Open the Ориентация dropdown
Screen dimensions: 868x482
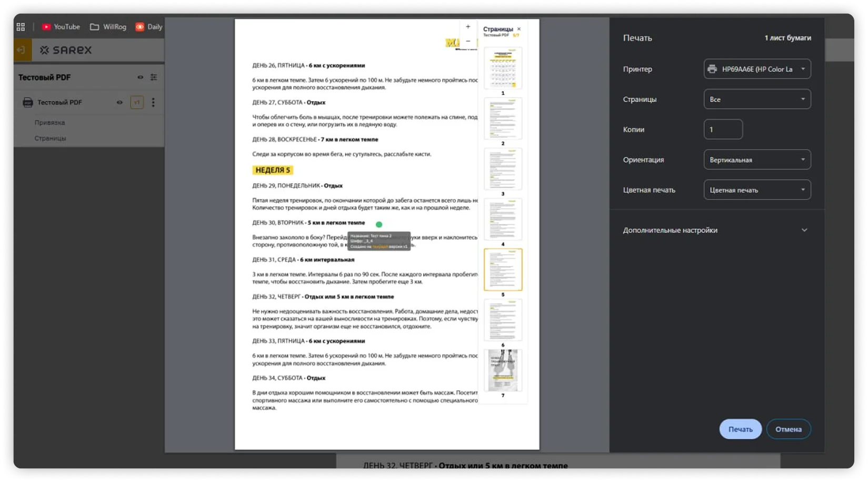[x=757, y=160]
